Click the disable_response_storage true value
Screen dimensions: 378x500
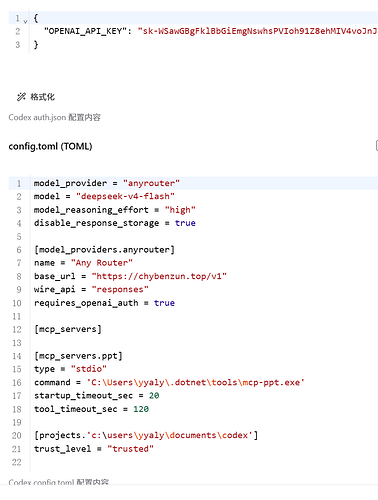[x=185, y=223]
